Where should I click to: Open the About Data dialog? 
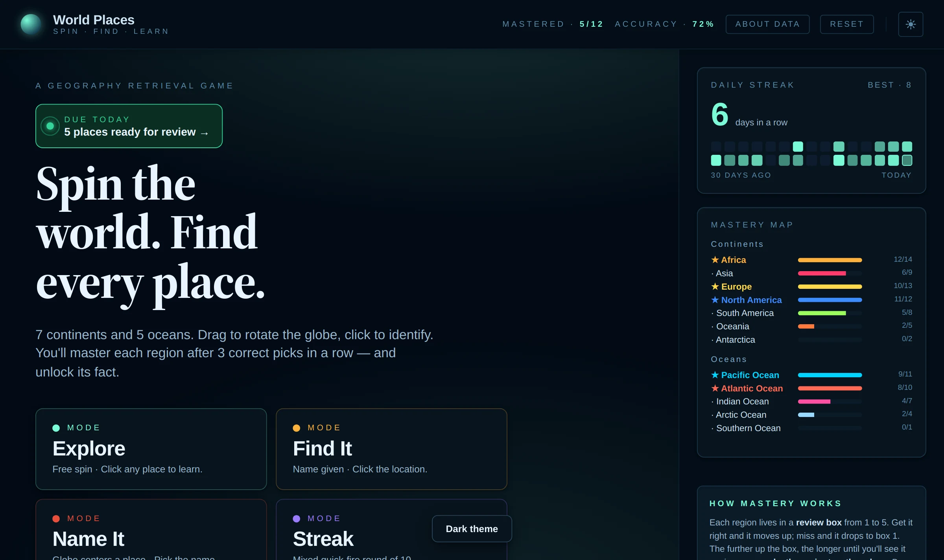pos(767,24)
